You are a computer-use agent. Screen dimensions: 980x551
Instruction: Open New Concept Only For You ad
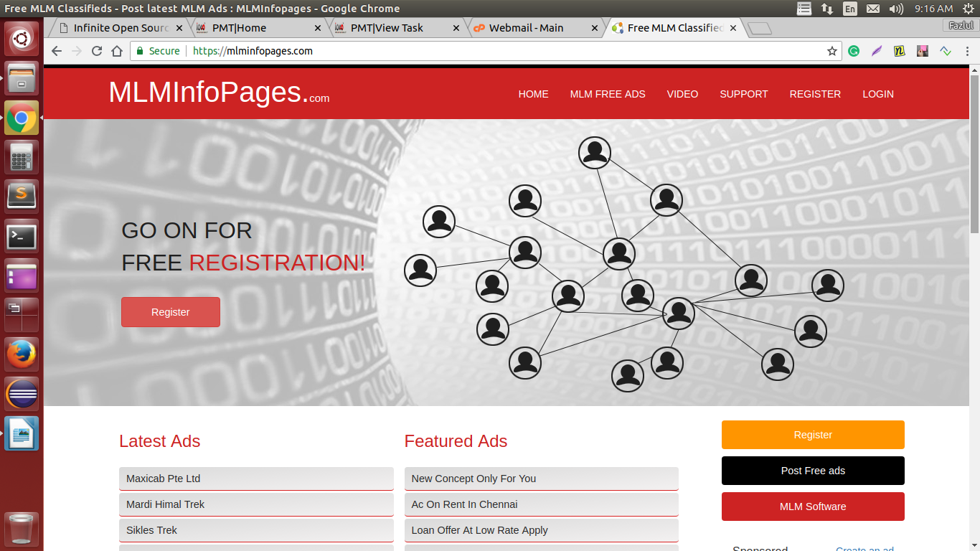[542, 479]
